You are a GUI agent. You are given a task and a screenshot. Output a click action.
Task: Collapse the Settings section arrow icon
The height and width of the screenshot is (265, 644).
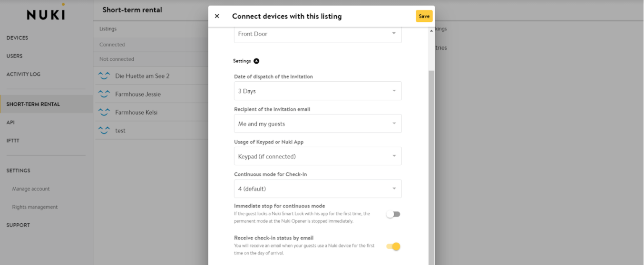coord(256,61)
